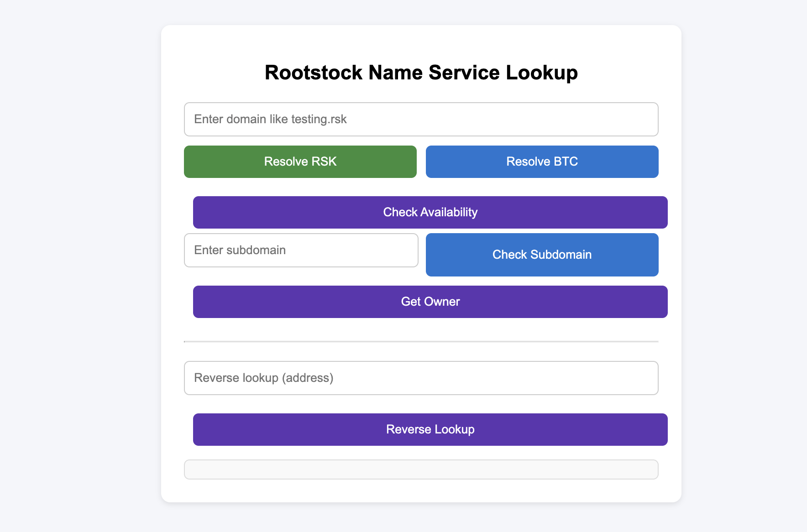
Task: Verify the entered subdomain
Action: [542, 255]
